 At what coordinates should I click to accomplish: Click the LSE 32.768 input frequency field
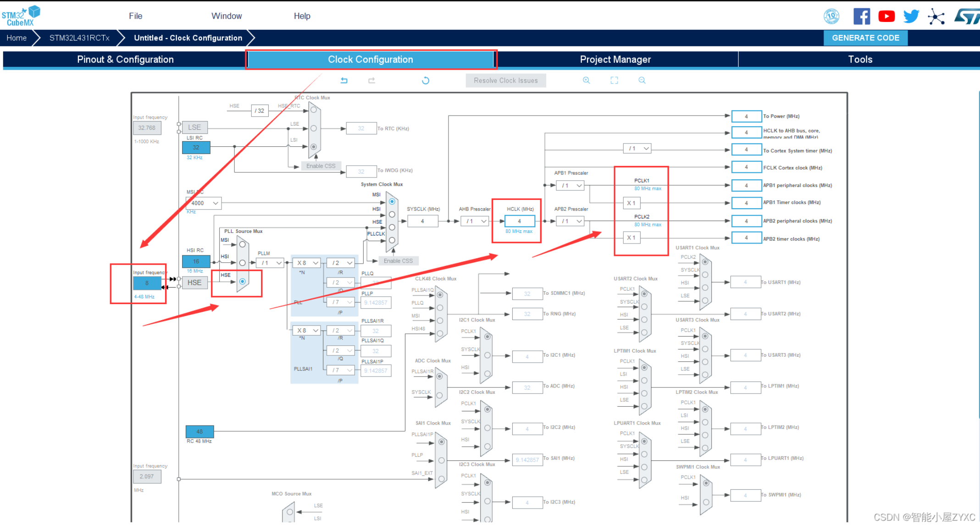click(147, 127)
